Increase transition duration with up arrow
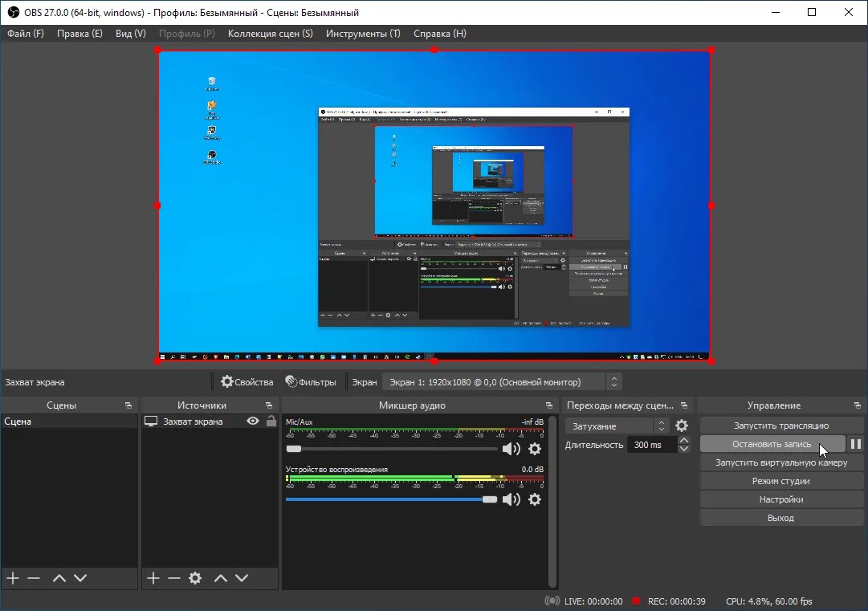 pos(684,441)
